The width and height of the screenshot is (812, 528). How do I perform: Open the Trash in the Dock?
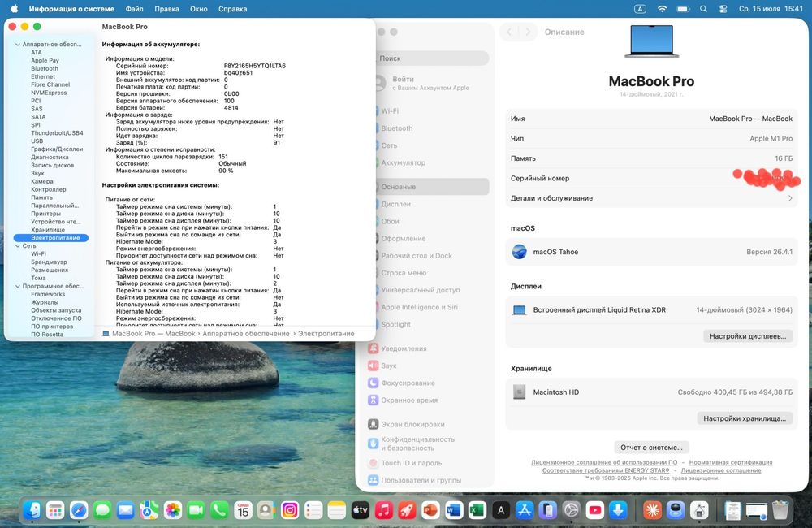[x=780, y=510]
